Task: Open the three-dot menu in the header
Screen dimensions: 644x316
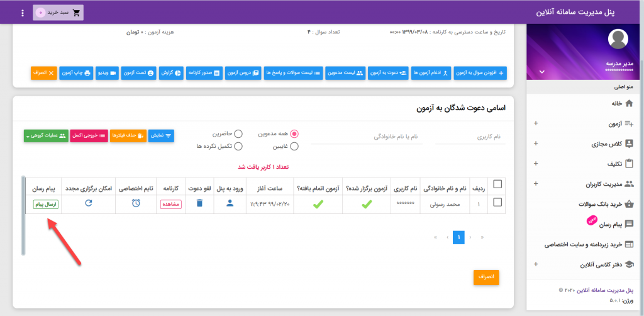Action: (23, 13)
